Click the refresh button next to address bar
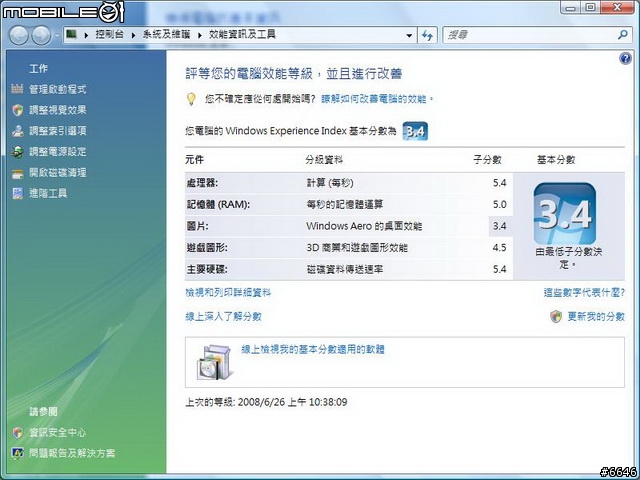 click(427, 35)
